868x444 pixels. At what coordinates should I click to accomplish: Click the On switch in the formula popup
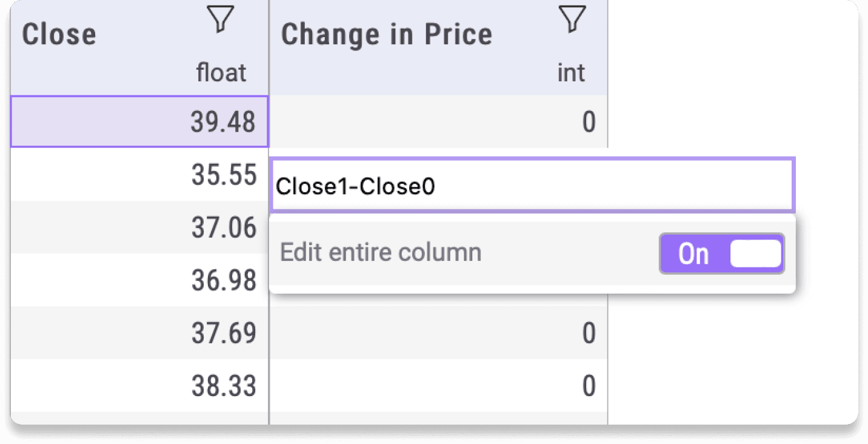721,254
